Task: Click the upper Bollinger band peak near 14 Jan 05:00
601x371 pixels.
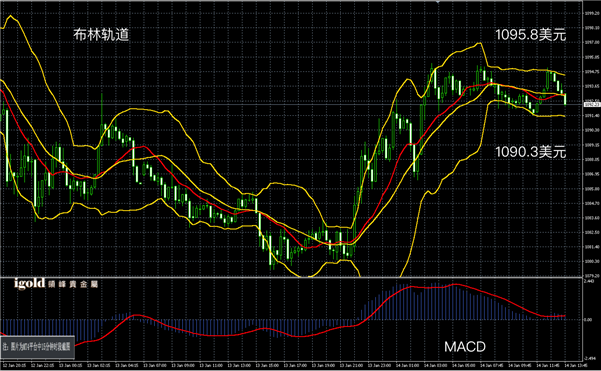Action: tap(479, 43)
